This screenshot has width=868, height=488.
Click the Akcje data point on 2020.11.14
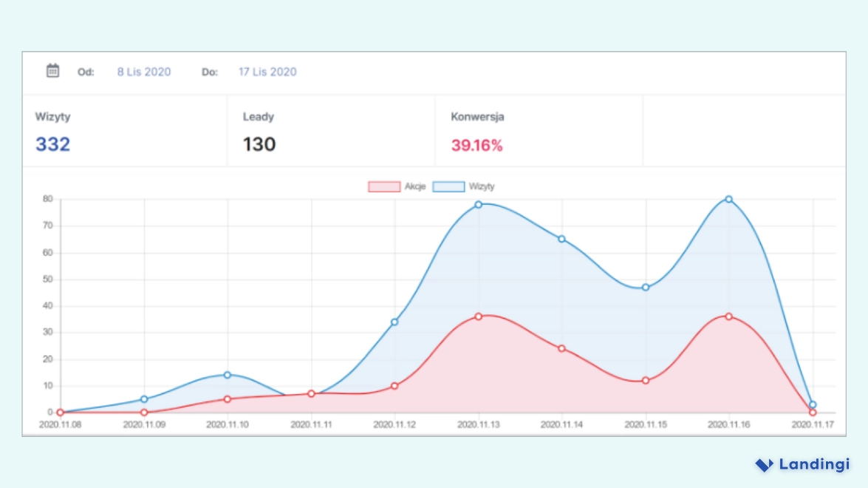pos(561,348)
